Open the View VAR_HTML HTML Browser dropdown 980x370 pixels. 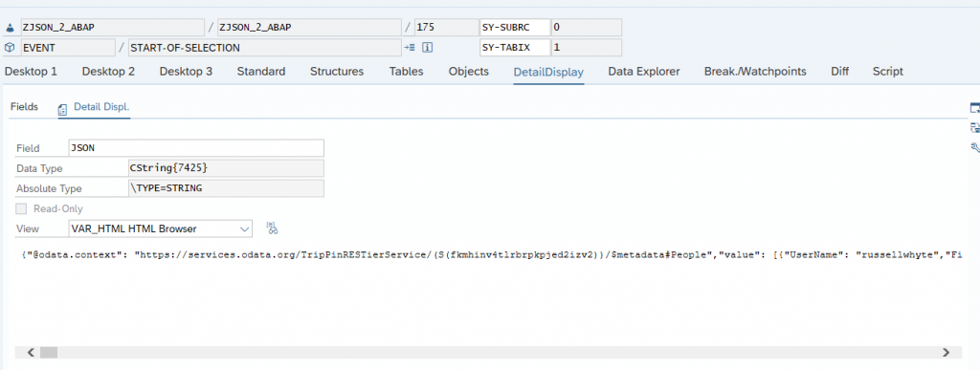click(x=160, y=229)
